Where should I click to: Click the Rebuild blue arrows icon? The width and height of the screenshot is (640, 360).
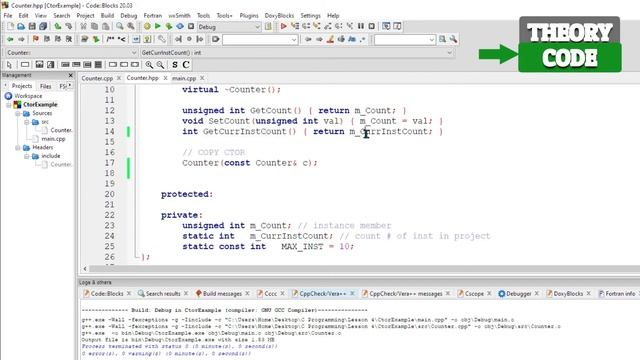[180, 27]
